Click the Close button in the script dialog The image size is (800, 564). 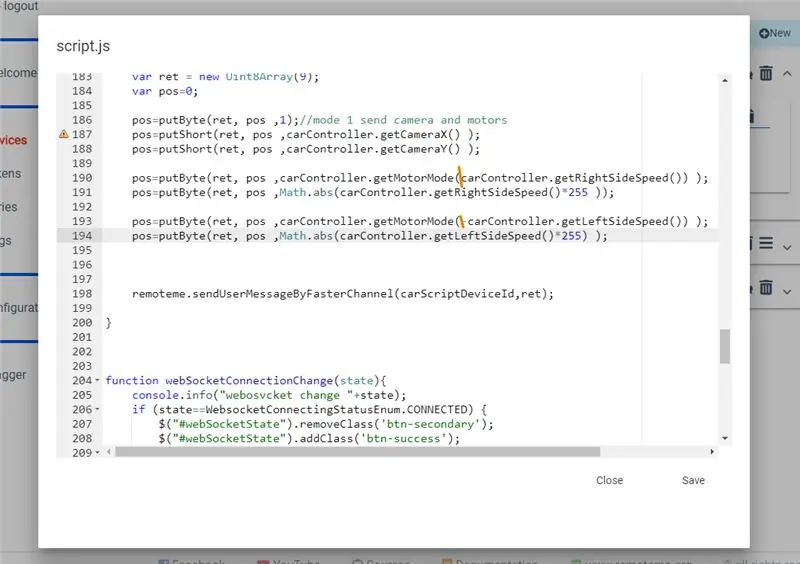click(609, 480)
